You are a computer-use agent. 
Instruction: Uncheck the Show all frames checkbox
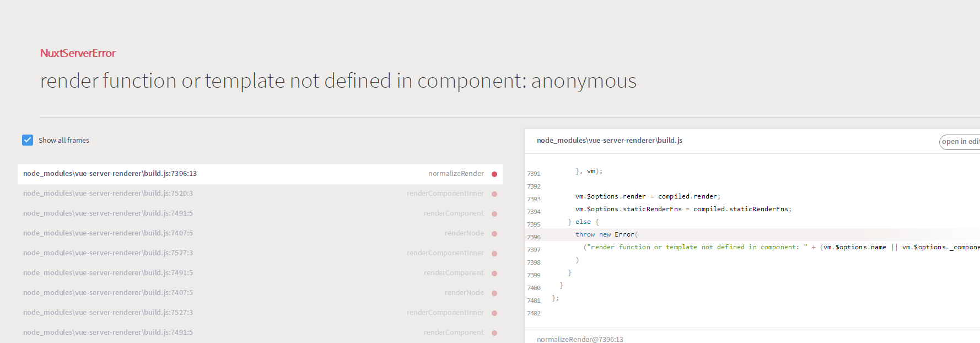click(28, 140)
